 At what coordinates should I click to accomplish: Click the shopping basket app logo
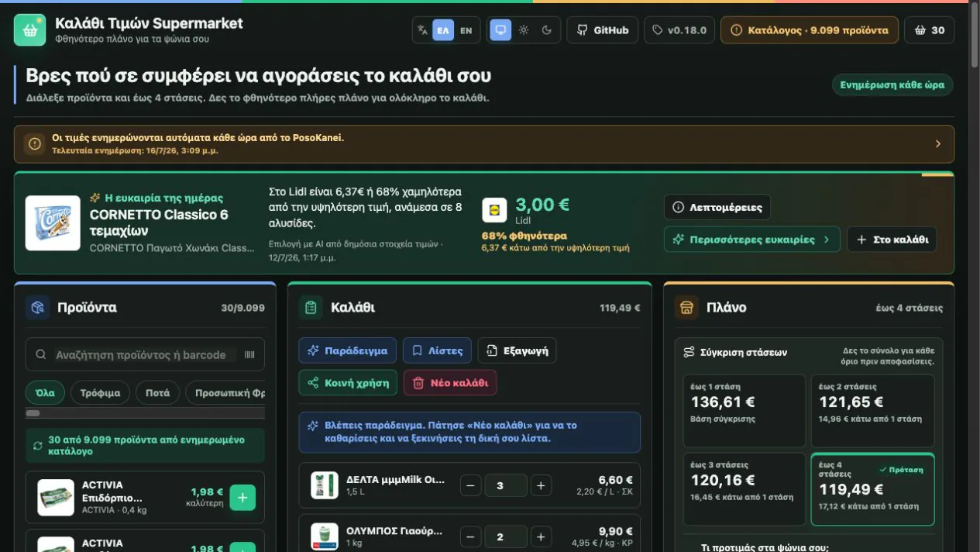[x=29, y=30]
